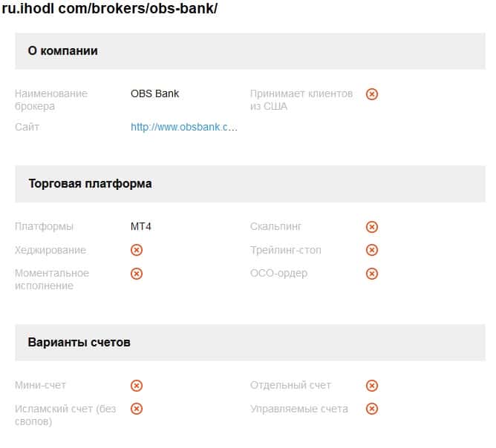Click the X icon next to Отдельный счет
The height and width of the screenshot is (448, 496).
pos(372,386)
